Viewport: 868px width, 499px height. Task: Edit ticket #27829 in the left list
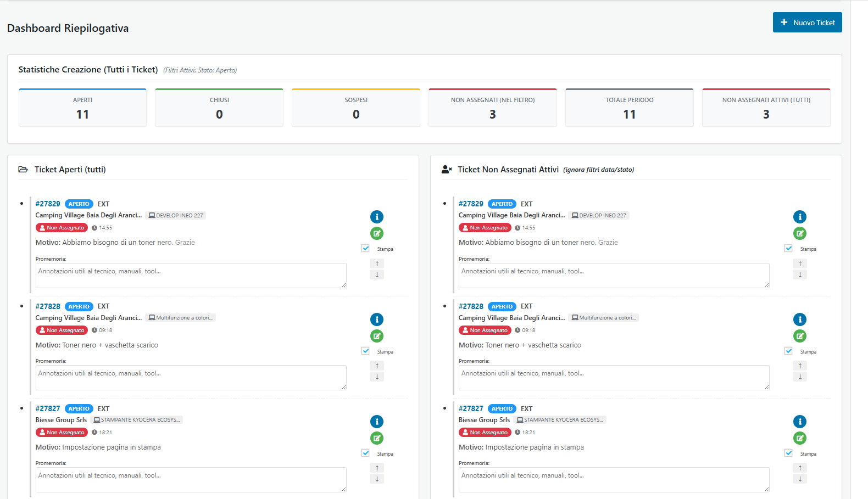tap(377, 233)
